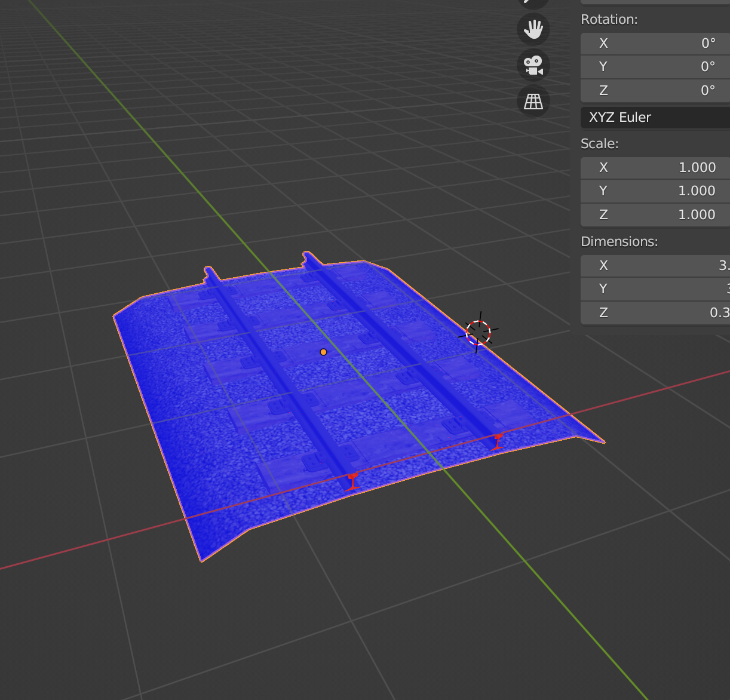The width and height of the screenshot is (730, 700).
Task: Edit Dimensions X field
Action: click(655, 266)
